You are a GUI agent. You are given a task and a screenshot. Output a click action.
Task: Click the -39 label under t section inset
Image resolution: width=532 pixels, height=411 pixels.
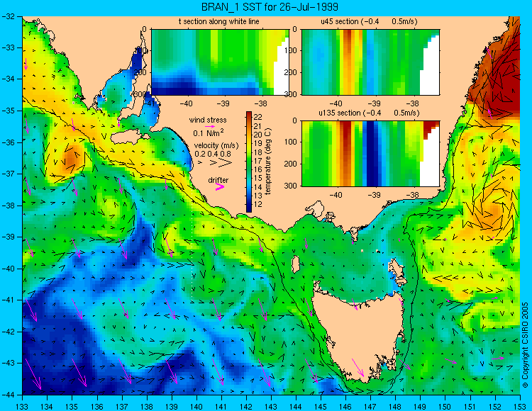(223, 103)
